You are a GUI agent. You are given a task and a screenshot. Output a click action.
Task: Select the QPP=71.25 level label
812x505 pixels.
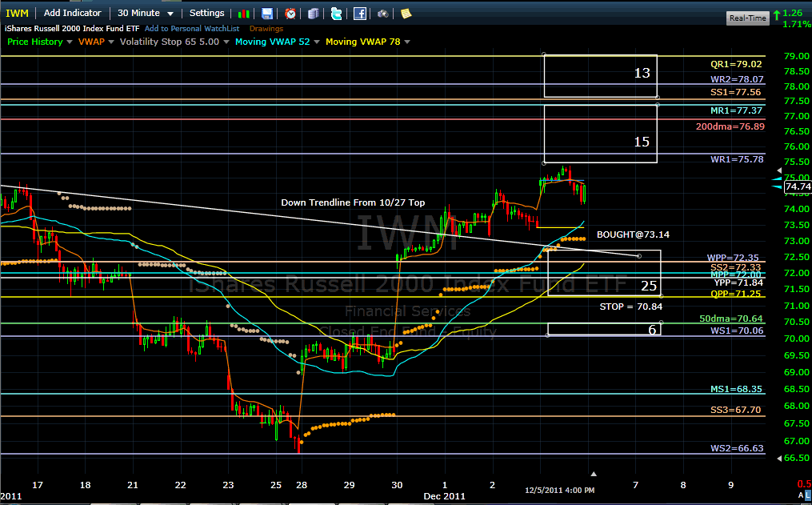point(735,294)
